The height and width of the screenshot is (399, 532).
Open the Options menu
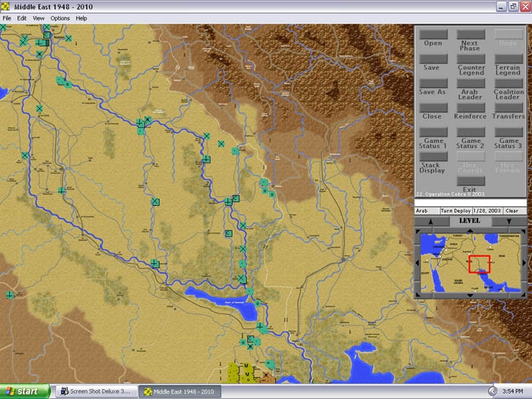click(x=60, y=18)
